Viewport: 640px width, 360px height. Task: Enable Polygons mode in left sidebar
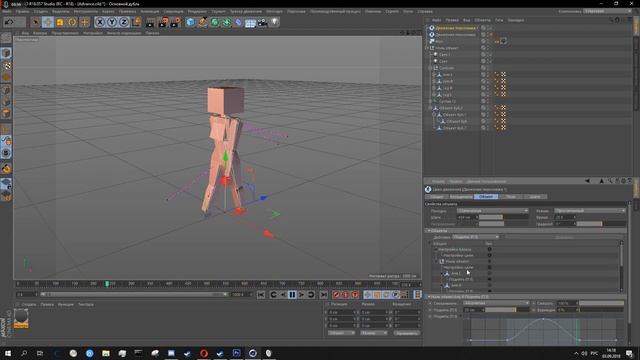(x=6, y=113)
